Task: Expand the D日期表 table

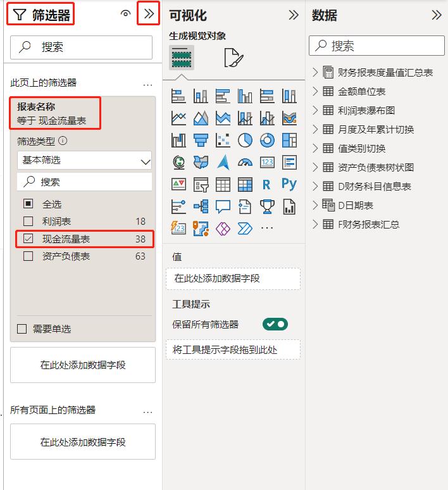Action: click(315, 205)
